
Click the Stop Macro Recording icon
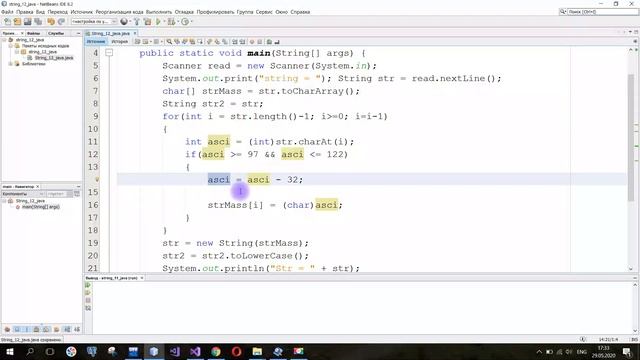260,42
